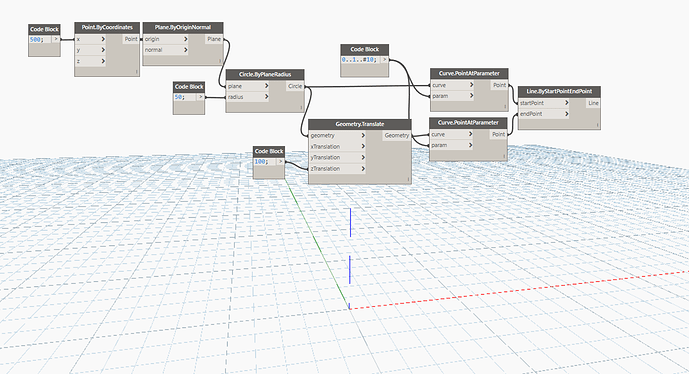Select the Circle.ByPlaneRadius node header
689x374 pixels.
(265, 74)
